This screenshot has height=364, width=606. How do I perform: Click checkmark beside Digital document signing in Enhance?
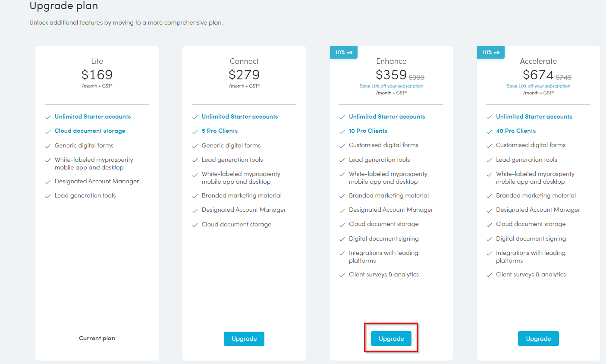pos(342,239)
